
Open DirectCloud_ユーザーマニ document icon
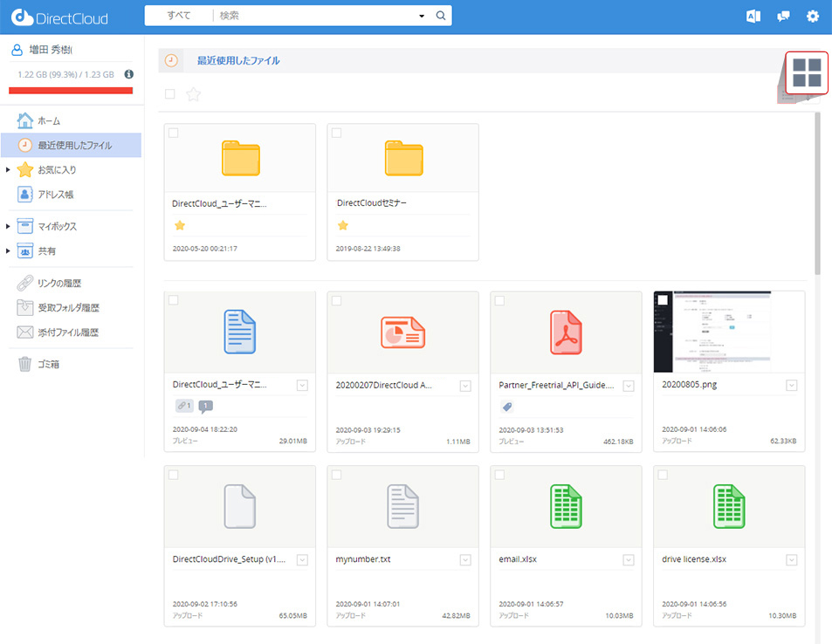(240, 332)
